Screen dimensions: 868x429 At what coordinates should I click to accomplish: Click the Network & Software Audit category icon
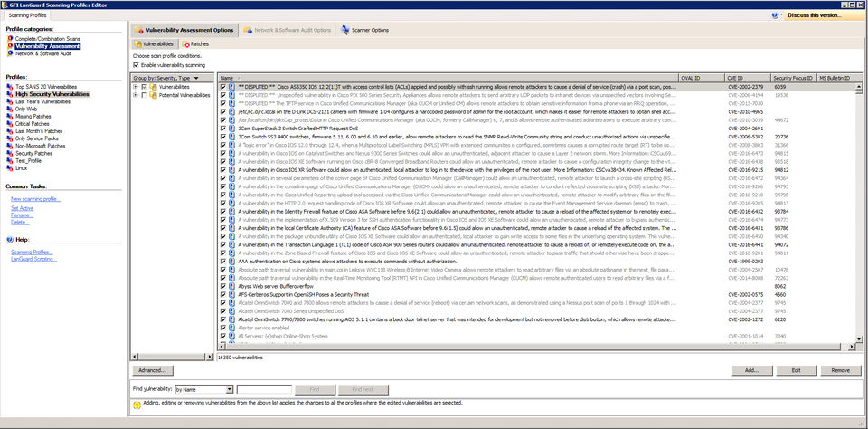point(10,53)
